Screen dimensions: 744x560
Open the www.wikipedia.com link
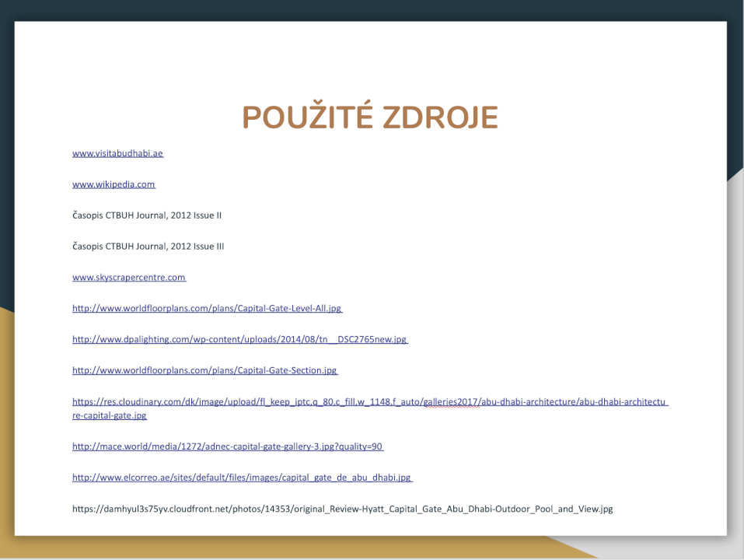[114, 184]
